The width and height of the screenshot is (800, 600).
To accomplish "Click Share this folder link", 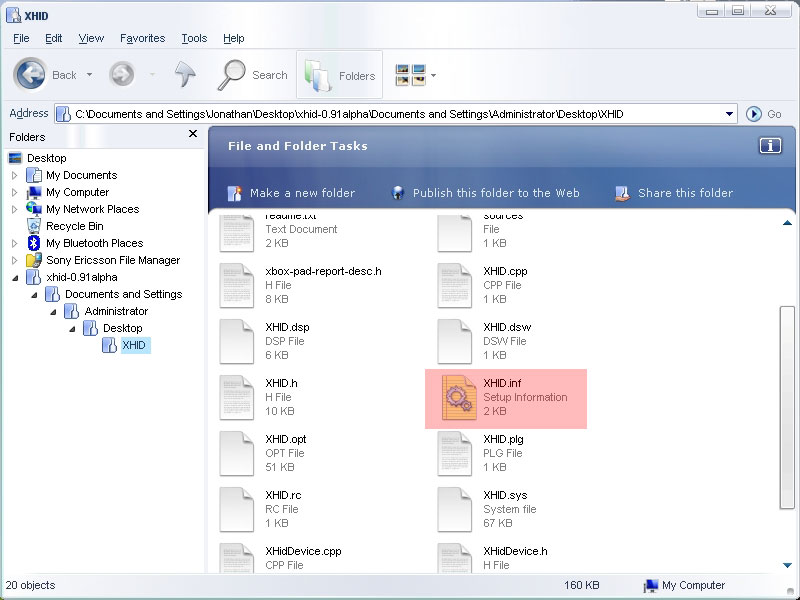I will (x=685, y=193).
